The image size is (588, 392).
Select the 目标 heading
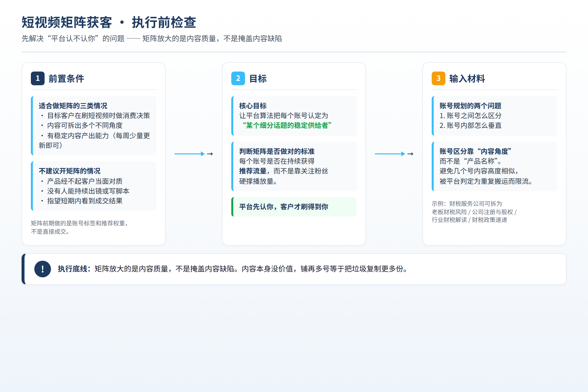tap(258, 78)
